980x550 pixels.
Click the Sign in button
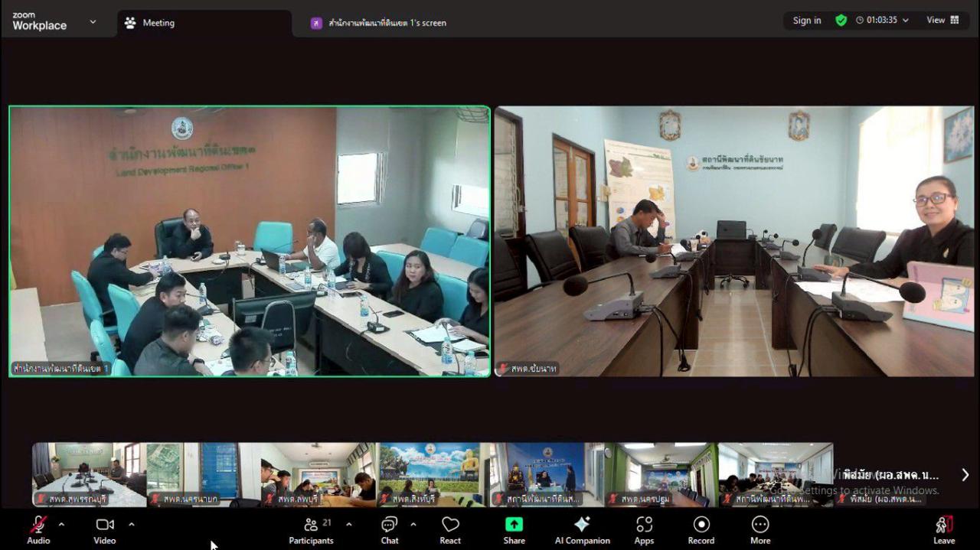click(807, 21)
